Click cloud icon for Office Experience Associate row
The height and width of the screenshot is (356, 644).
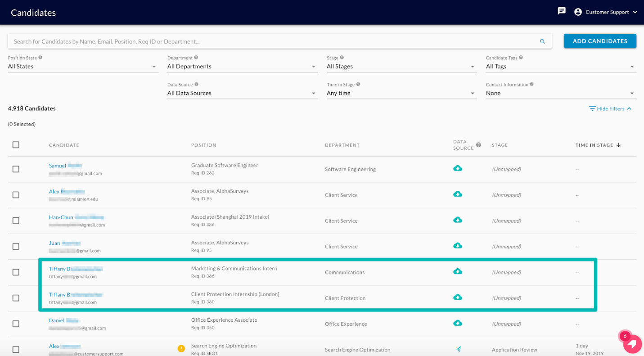(458, 323)
